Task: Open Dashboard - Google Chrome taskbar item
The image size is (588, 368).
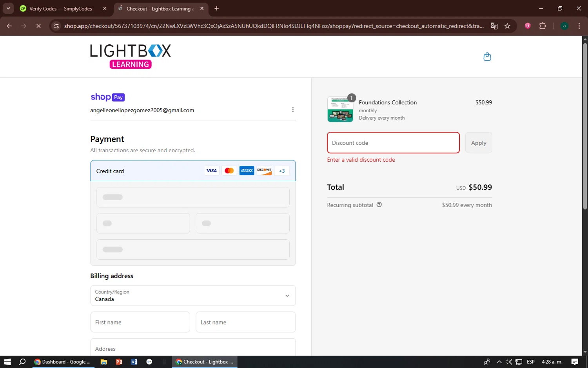Action: (x=63, y=362)
